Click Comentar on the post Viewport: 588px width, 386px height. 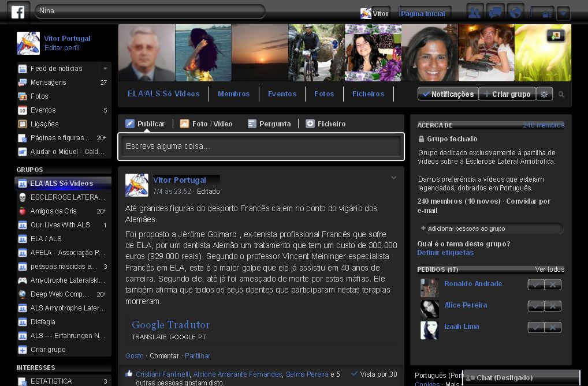(x=164, y=356)
